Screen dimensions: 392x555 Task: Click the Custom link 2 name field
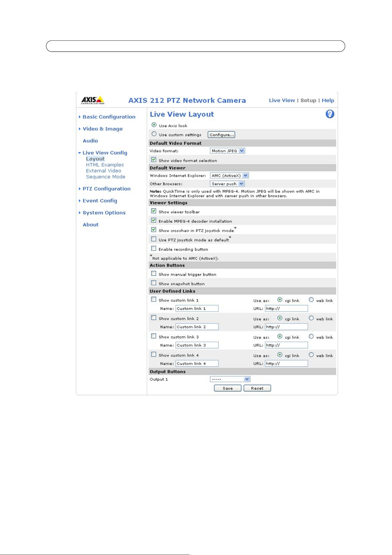point(197,327)
